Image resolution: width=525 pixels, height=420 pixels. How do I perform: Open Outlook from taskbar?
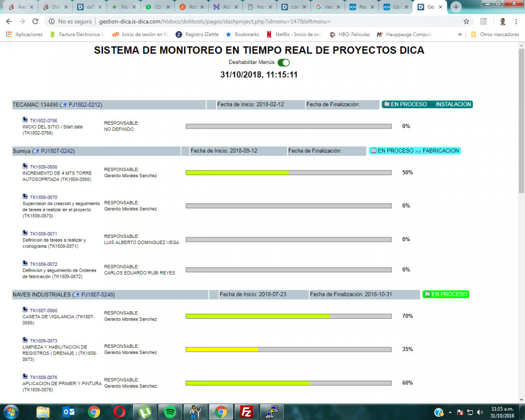coord(68,412)
